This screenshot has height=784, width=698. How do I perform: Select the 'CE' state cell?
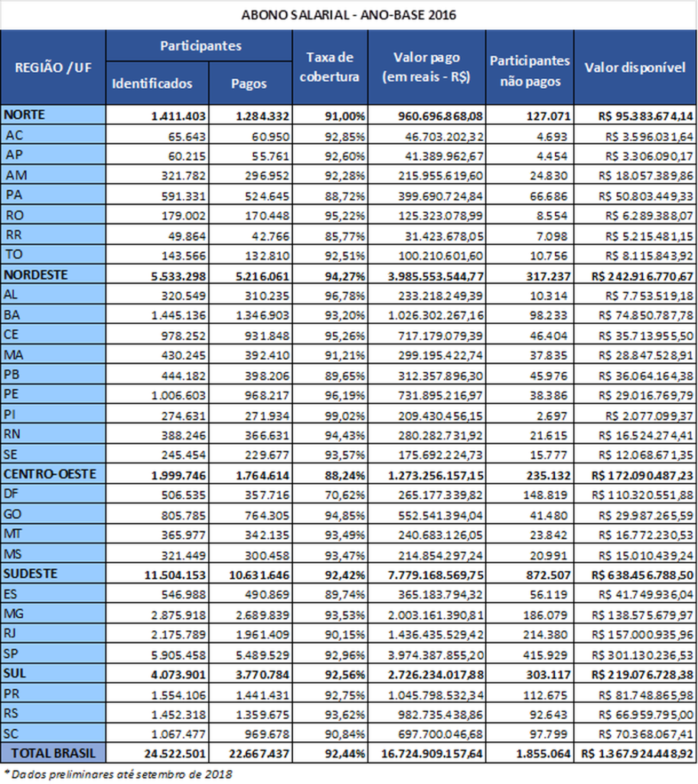click(x=53, y=335)
